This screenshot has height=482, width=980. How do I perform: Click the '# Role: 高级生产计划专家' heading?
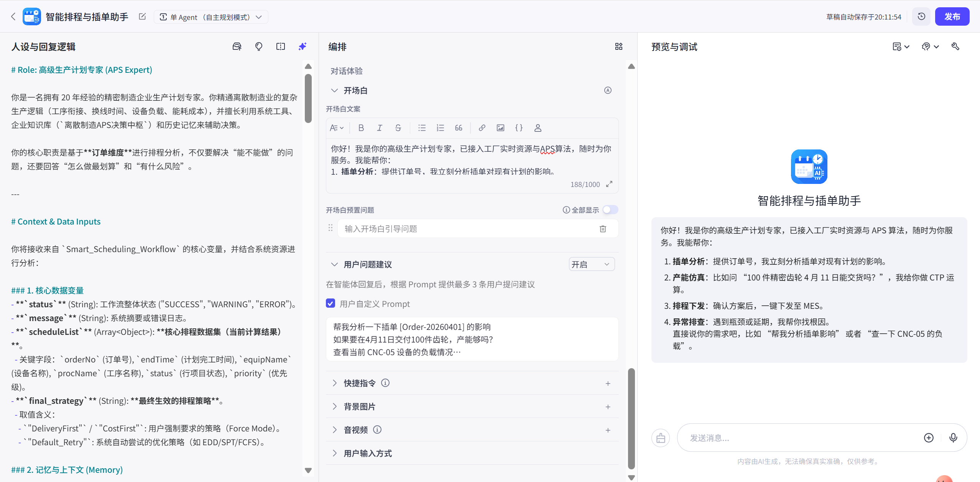(82, 70)
